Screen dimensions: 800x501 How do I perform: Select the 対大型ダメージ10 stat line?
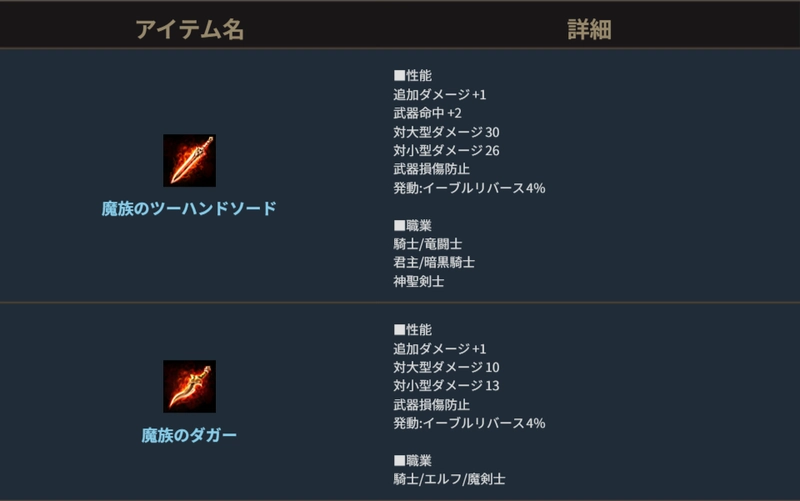coord(446,367)
